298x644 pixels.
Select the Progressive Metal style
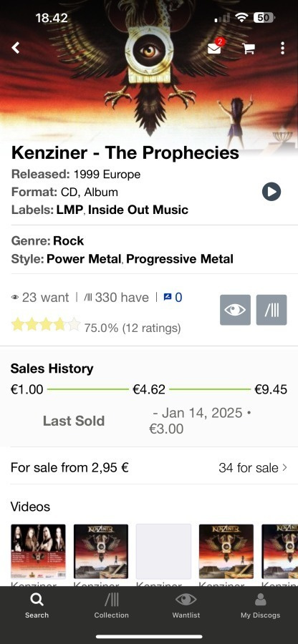pyautogui.click(x=180, y=259)
